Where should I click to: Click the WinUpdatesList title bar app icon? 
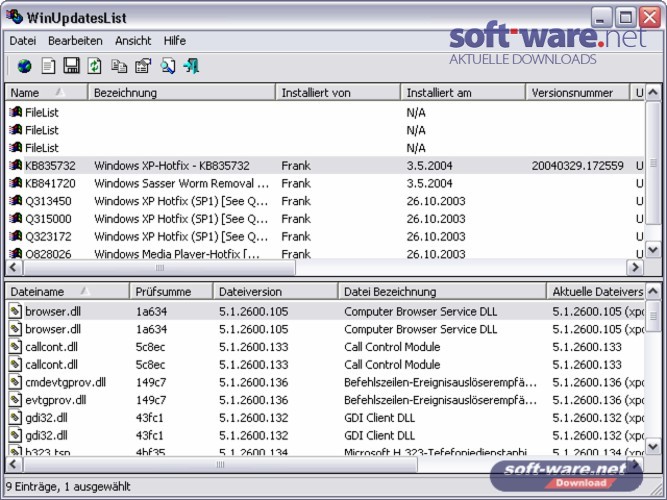[14, 17]
